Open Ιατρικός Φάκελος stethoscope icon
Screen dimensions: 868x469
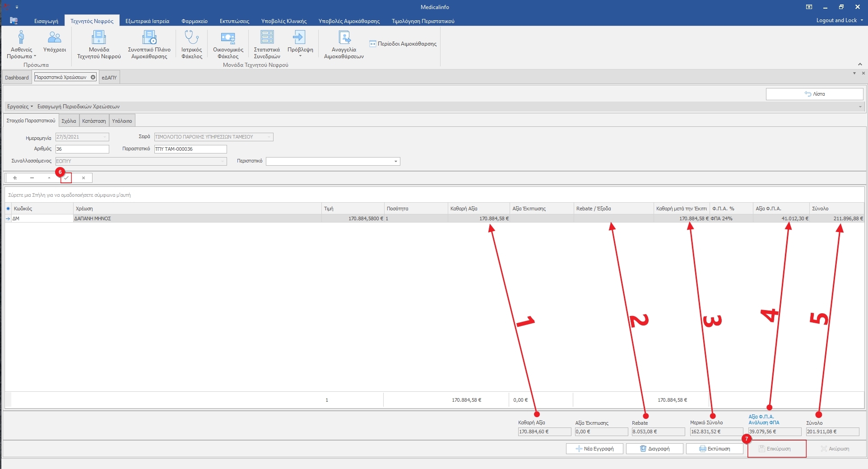coord(191,38)
